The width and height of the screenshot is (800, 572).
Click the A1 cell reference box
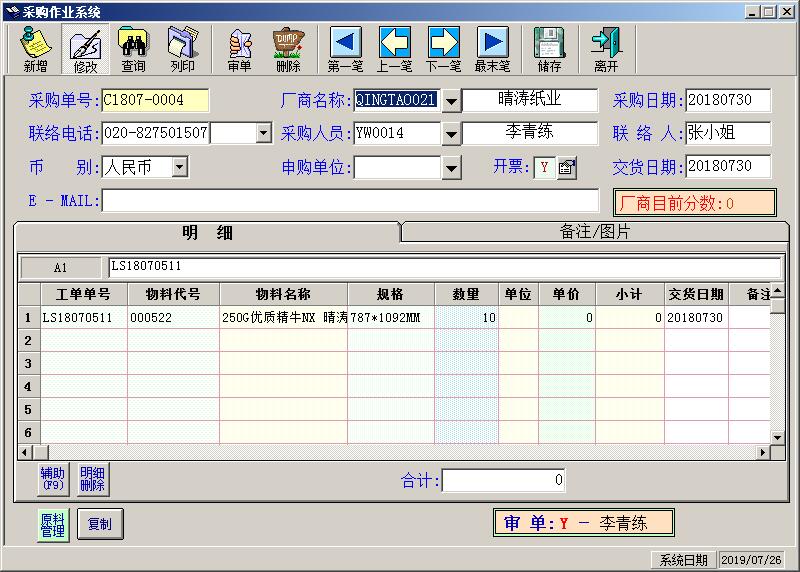click(x=61, y=267)
